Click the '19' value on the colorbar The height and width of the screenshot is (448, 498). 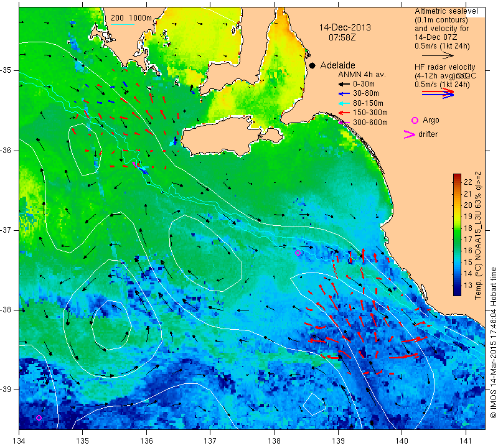pyautogui.click(x=468, y=217)
